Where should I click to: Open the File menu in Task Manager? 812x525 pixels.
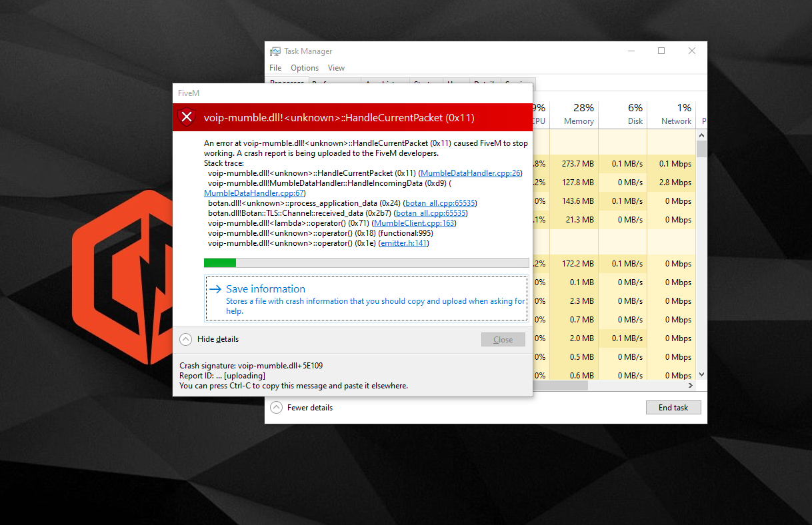pyautogui.click(x=275, y=68)
